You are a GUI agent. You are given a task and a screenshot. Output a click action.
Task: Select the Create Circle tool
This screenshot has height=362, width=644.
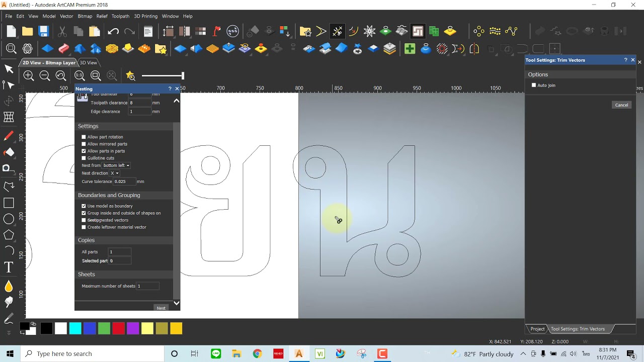click(x=9, y=219)
